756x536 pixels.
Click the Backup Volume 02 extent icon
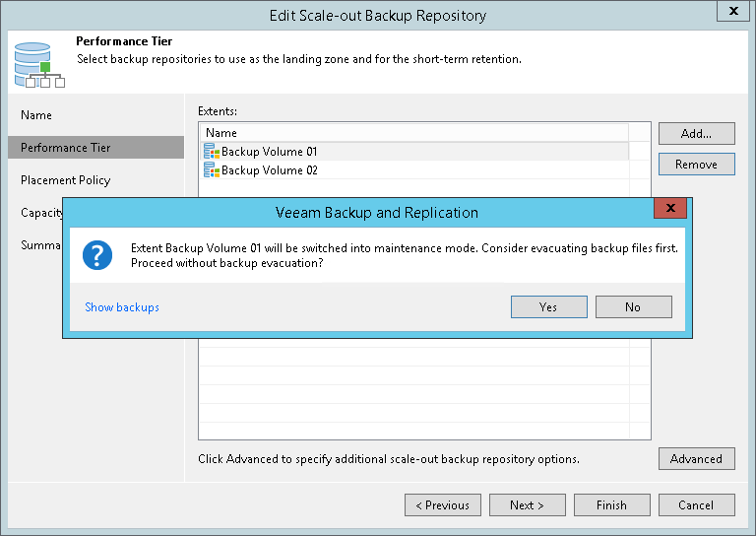click(212, 170)
